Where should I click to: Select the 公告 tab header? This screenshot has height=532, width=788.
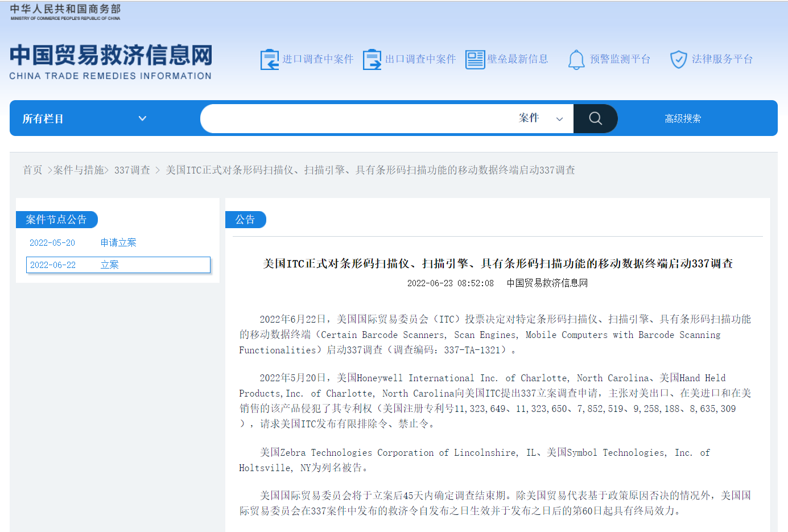[x=245, y=220]
